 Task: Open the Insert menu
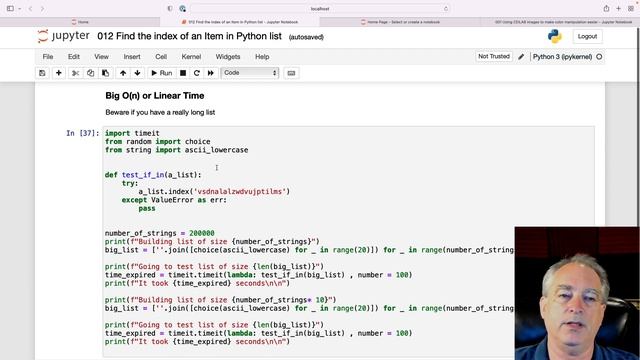click(x=132, y=57)
